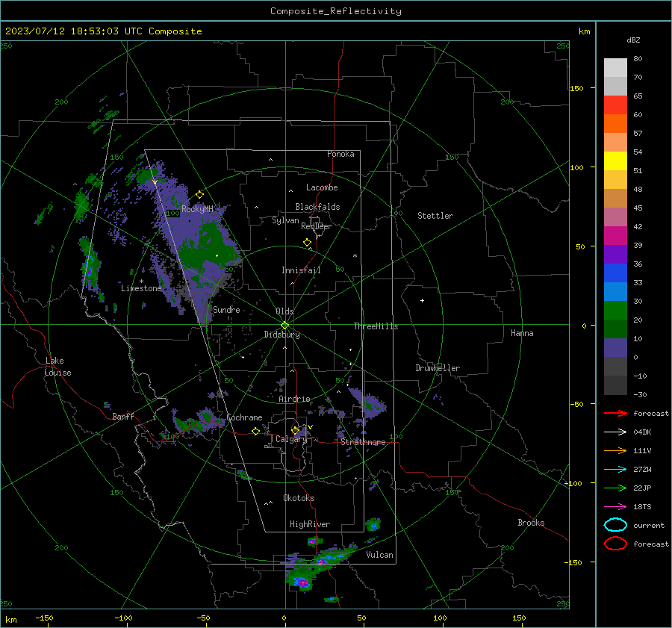Click the dBZ legend heading
The width and height of the screenshot is (672, 628).
pyautogui.click(x=633, y=40)
